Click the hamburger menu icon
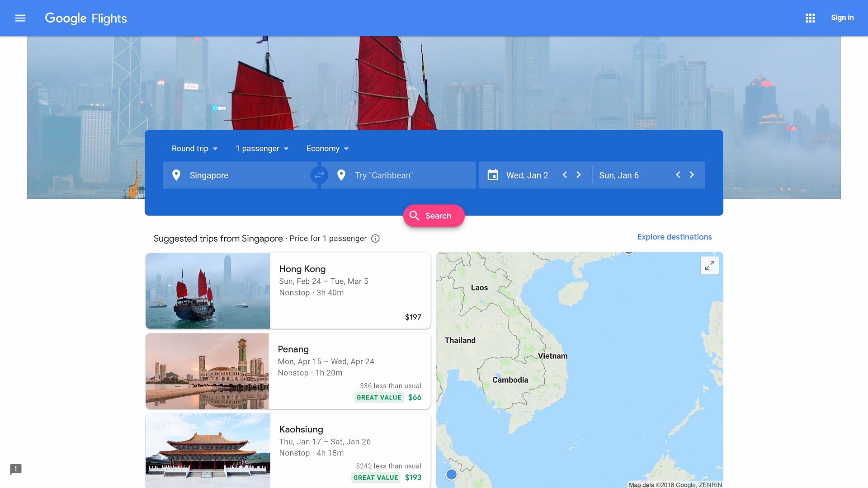 click(x=20, y=18)
